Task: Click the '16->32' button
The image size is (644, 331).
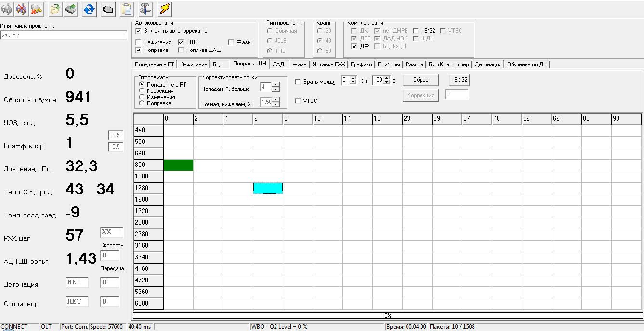Action: click(459, 80)
